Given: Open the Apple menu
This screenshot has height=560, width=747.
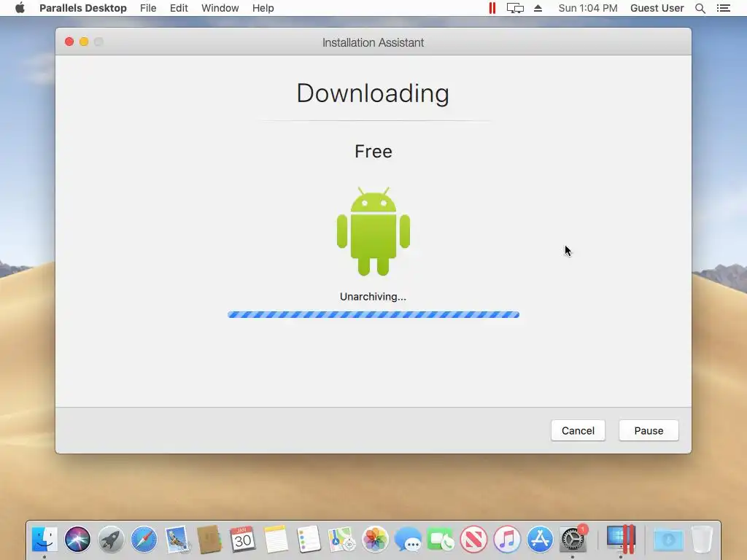Looking at the screenshot, I should (20, 8).
